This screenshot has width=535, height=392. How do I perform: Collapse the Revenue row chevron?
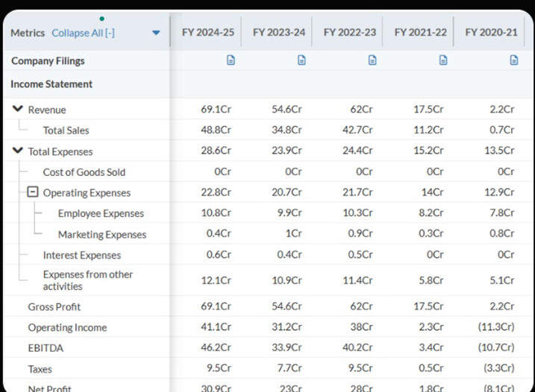click(18, 110)
